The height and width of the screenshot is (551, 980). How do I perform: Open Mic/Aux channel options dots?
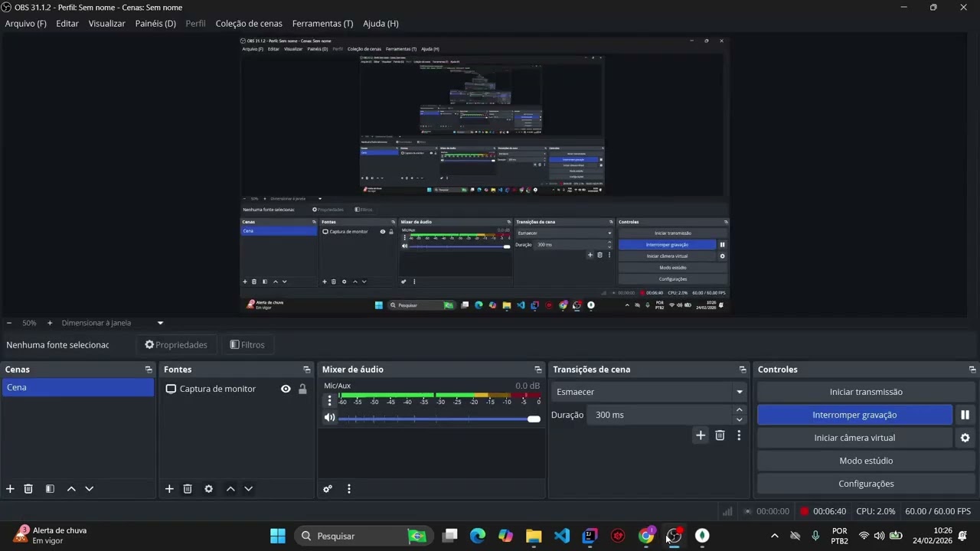(330, 401)
